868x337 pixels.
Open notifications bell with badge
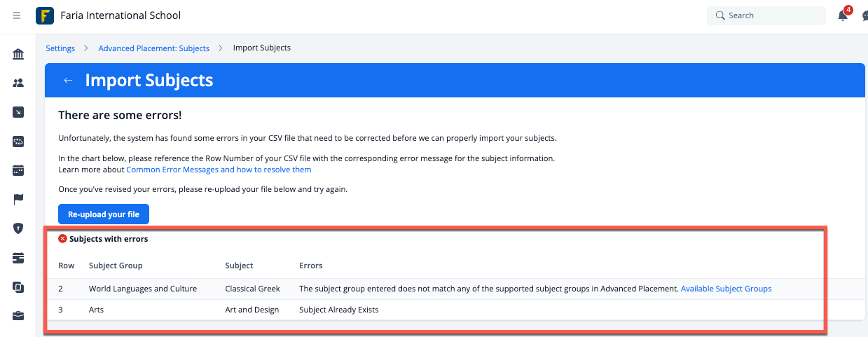tap(844, 15)
